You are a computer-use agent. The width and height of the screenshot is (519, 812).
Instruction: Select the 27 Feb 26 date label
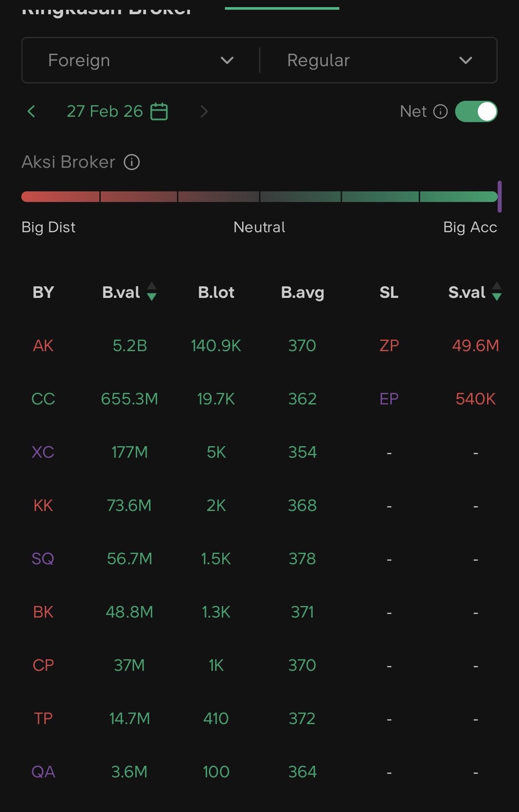(x=105, y=111)
